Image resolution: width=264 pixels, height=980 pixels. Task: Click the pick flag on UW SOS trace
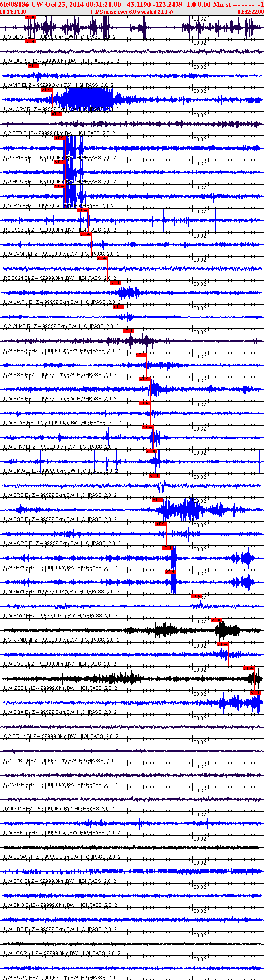(223, 644)
